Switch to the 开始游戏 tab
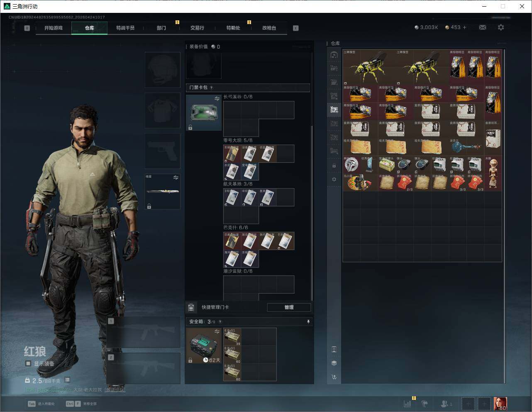The width and height of the screenshot is (532, 412). coord(54,28)
